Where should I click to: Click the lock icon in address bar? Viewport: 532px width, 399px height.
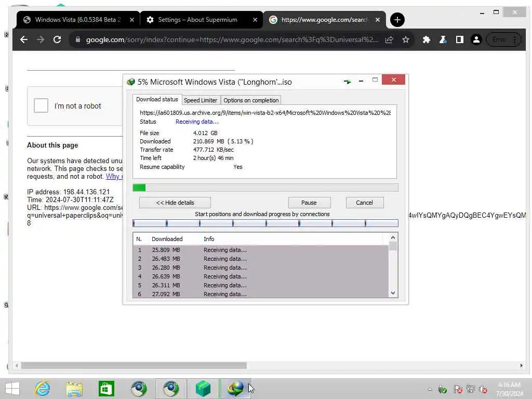pyautogui.click(x=78, y=39)
